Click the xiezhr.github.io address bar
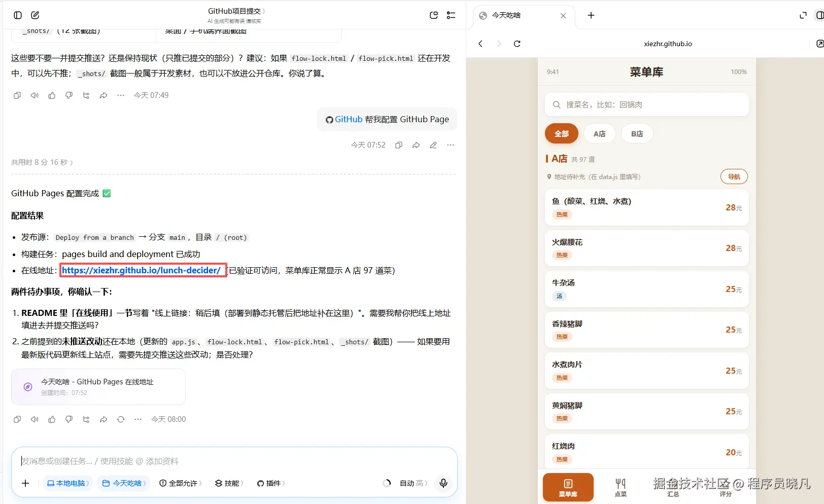Screen dimensions: 824x504 [668, 44]
